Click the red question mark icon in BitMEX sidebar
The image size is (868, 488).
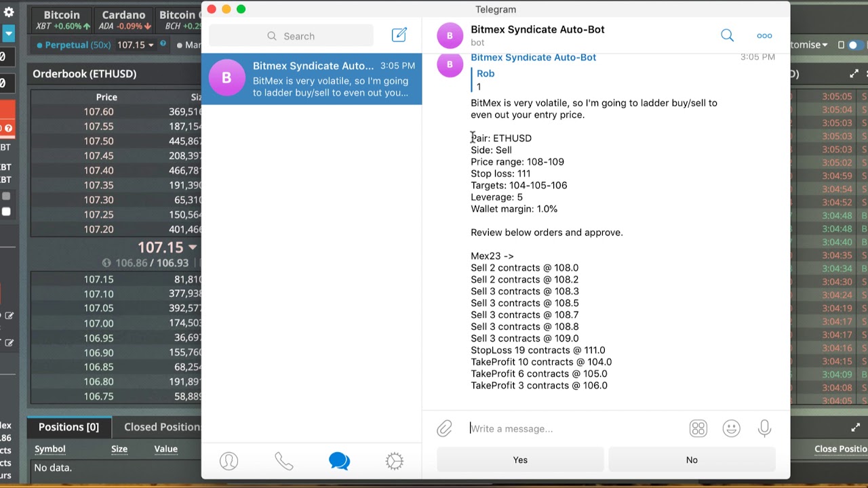8,128
